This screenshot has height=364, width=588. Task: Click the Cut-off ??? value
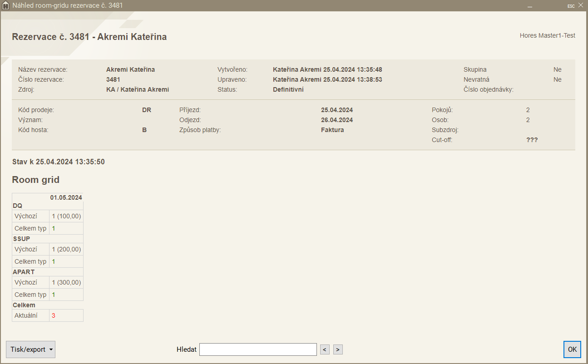point(532,140)
